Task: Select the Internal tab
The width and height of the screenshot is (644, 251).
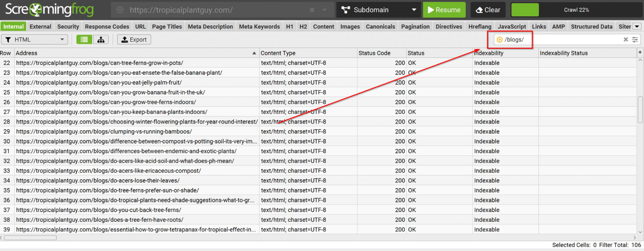Action: click(13, 27)
